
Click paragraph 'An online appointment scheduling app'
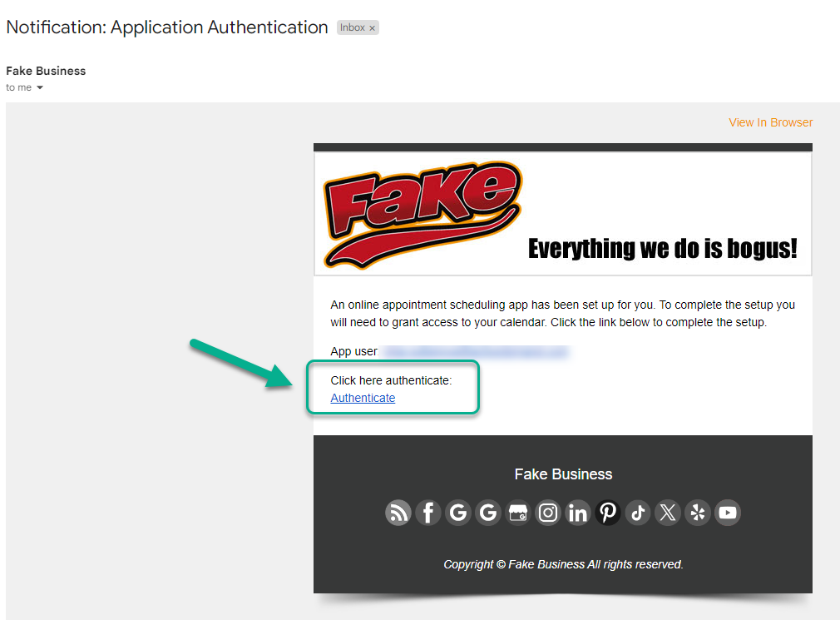click(x=562, y=314)
